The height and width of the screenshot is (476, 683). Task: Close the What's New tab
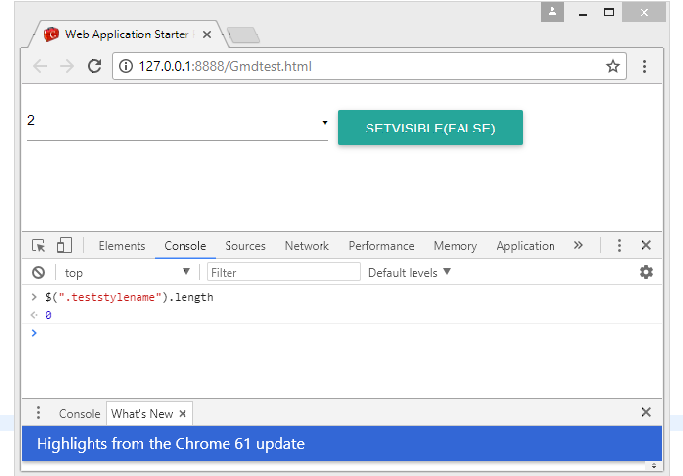click(x=183, y=414)
